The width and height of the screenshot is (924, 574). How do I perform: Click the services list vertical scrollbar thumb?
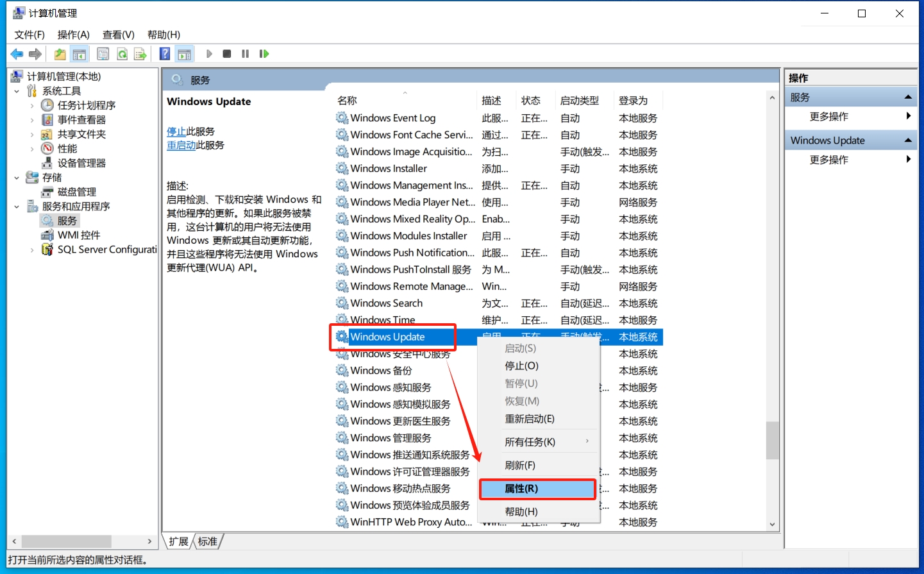(x=772, y=441)
